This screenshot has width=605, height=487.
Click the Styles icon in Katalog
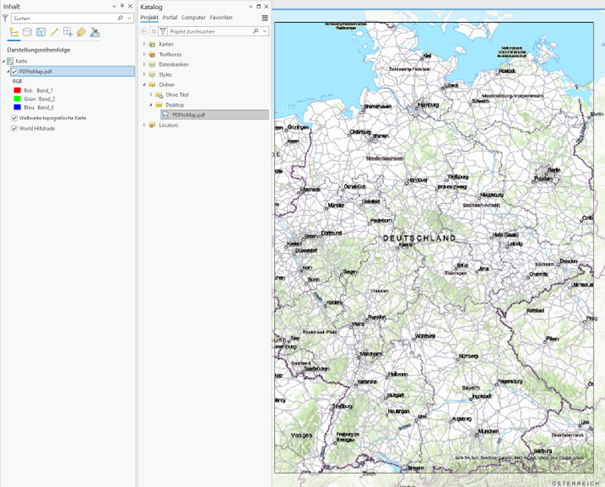(152, 74)
